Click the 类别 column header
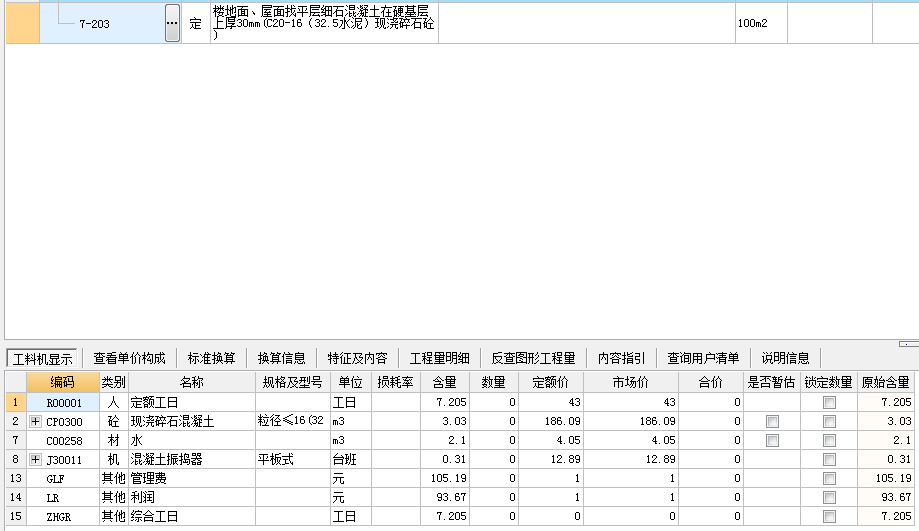Image resolution: width=919 pixels, height=531 pixels. (x=114, y=382)
